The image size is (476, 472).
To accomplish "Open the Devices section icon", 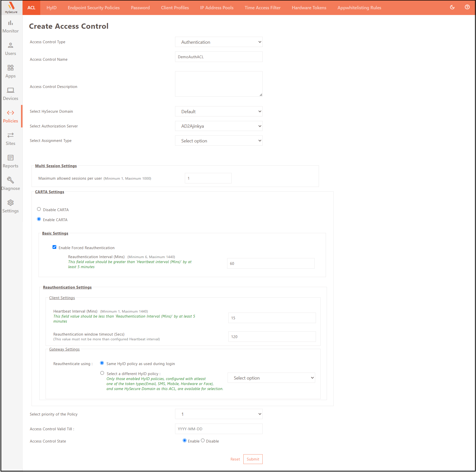I will coord(11,90).
